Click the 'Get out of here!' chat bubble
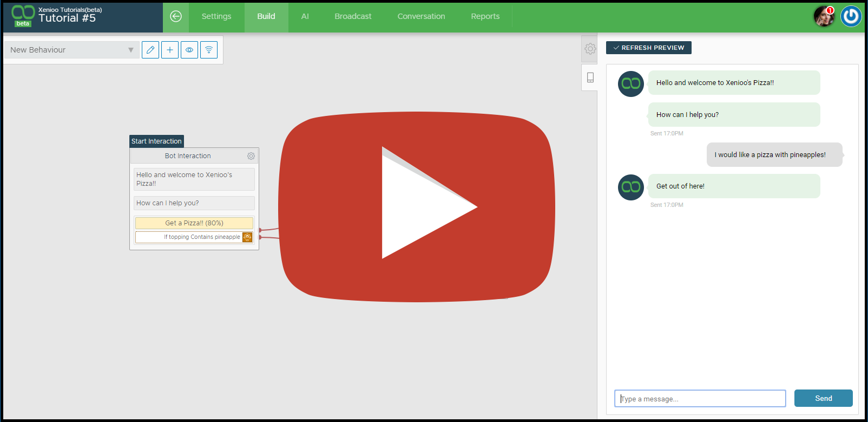This screenshot has width=868, height=422. click(734, 186)
